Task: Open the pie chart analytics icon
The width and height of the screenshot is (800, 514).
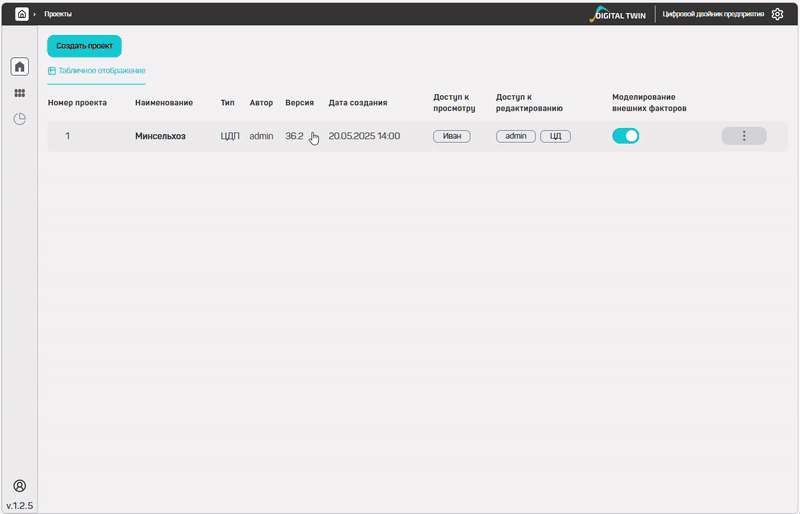Action: point(19,119)
